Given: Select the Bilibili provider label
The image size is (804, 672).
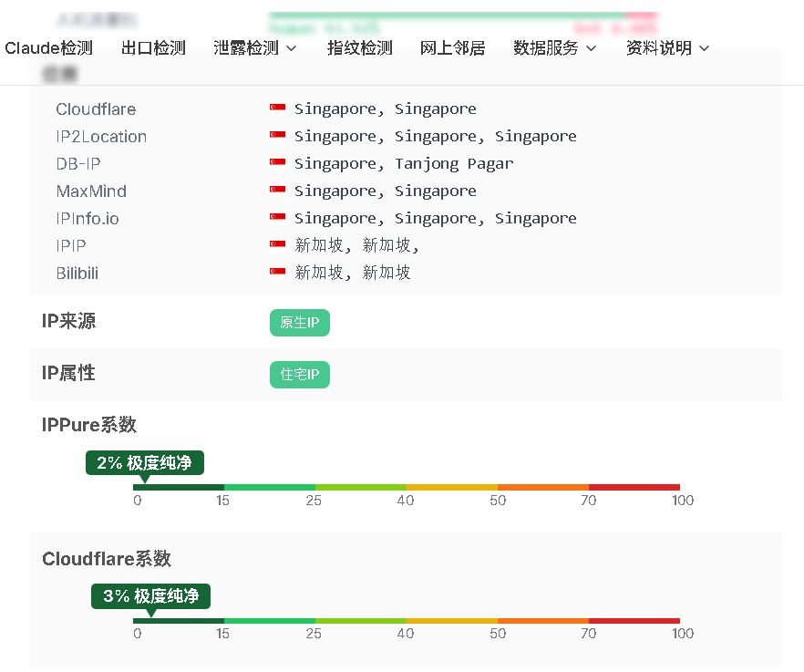Looking at the screenshot, I should (x=77, y=273).
